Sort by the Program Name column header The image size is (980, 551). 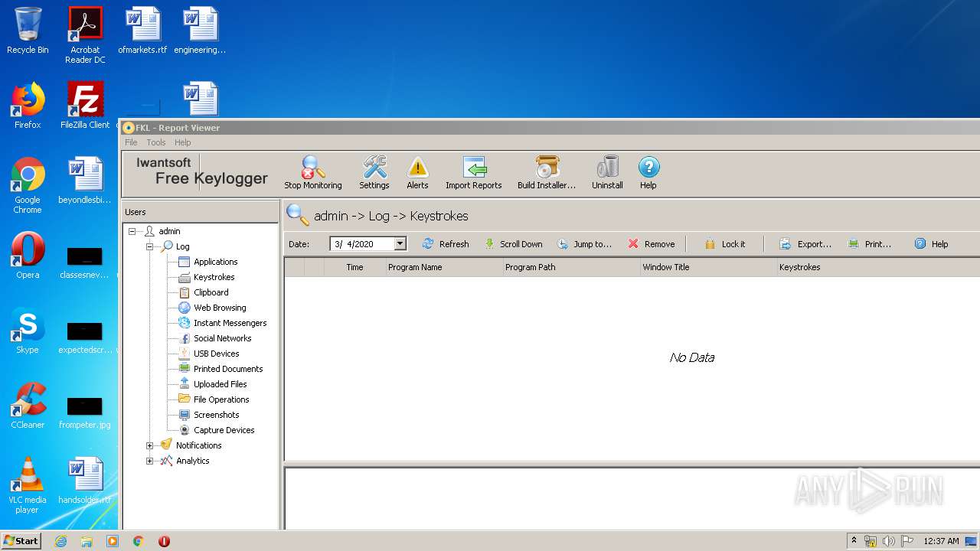[x=444, y=267]
